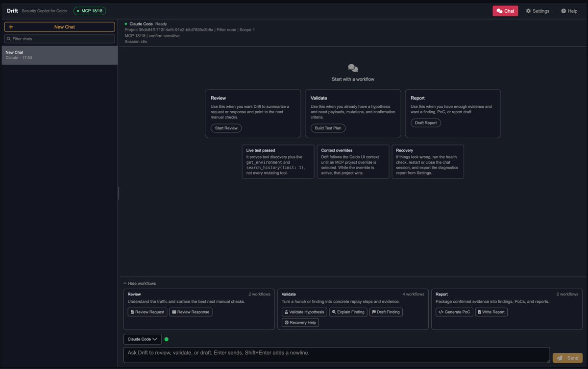
Task: Click the Ask Drift message input box
Action: pyautogui.click(x=337, y=355)
